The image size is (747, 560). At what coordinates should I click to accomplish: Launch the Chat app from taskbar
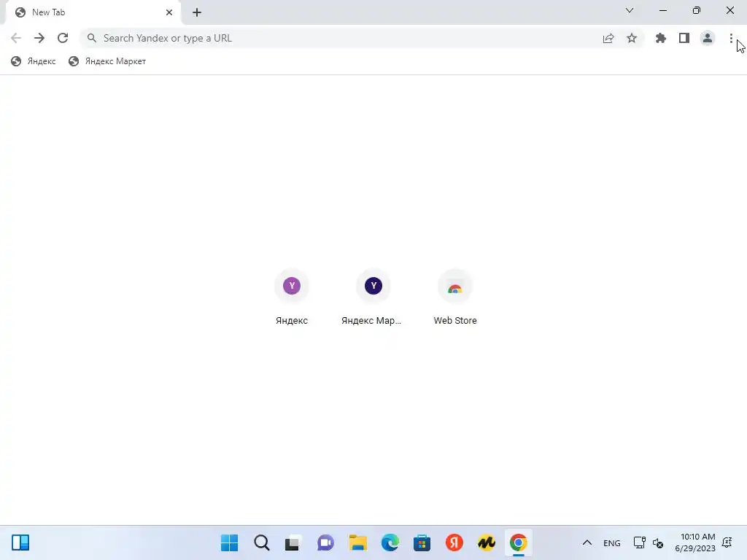(x=326, y=542)
